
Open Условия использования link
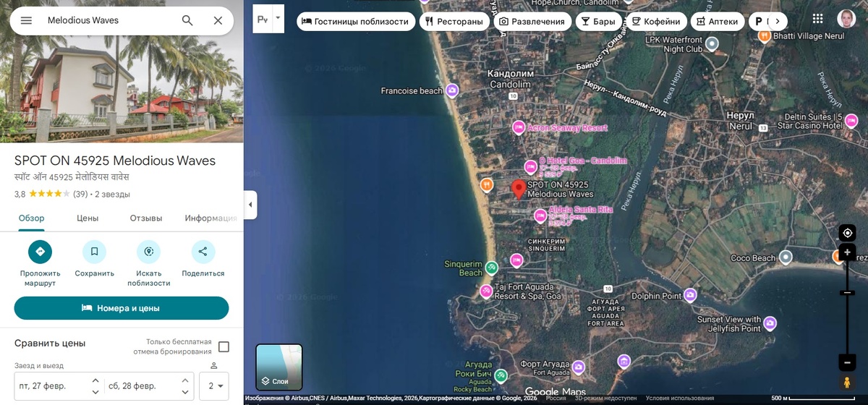click(680, 398)
